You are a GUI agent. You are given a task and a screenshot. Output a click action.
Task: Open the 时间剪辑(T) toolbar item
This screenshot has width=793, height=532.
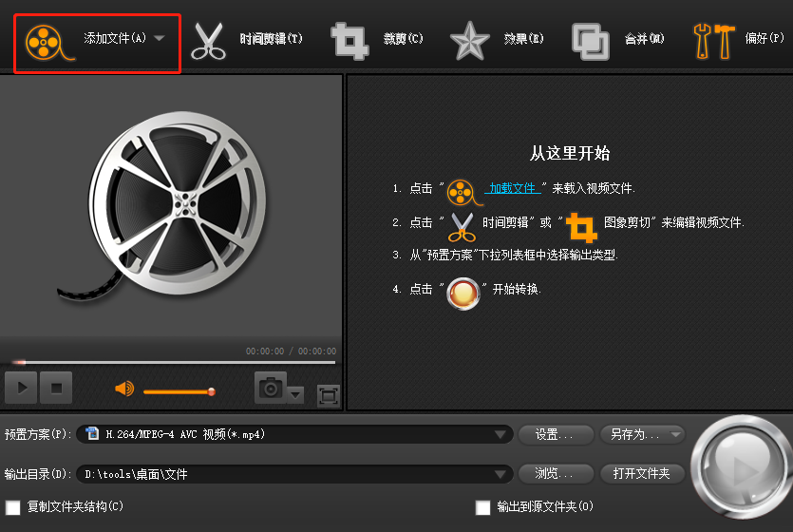[271, 38]
